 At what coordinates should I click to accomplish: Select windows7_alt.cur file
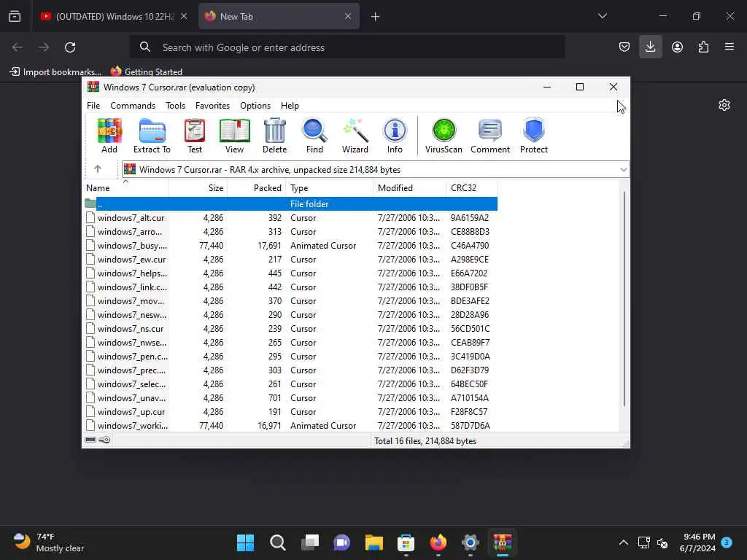click(x=290, y=217)
